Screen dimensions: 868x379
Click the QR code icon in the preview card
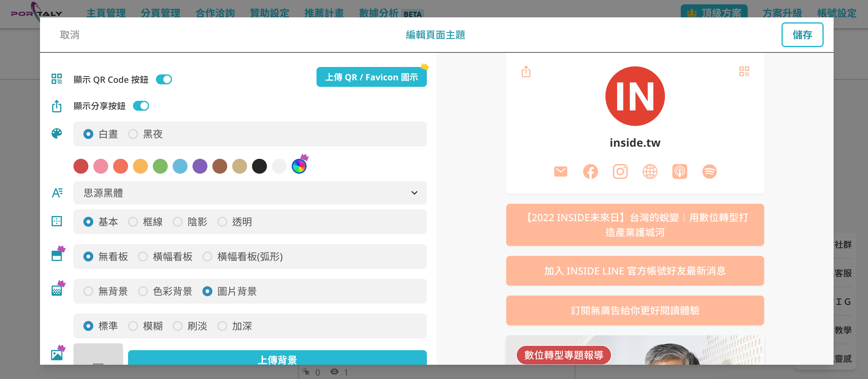pos(744,71)
